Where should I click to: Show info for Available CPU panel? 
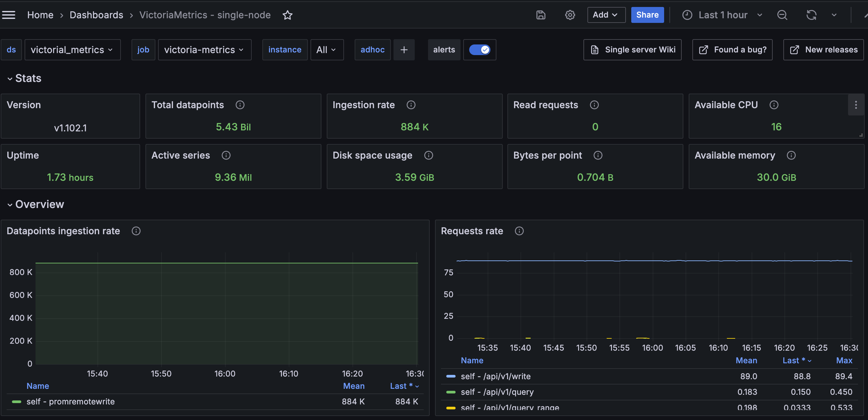pos(774,105)
